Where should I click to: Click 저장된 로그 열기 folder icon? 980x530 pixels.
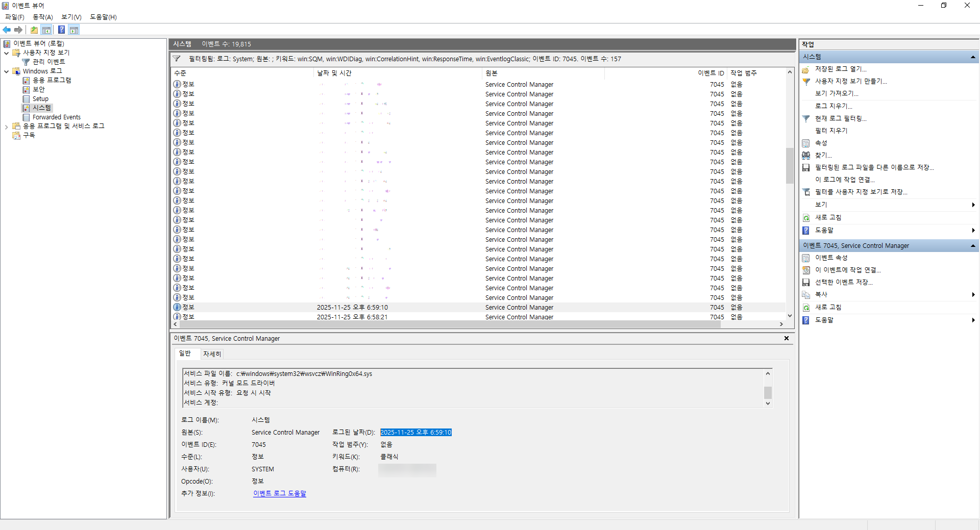806,69
